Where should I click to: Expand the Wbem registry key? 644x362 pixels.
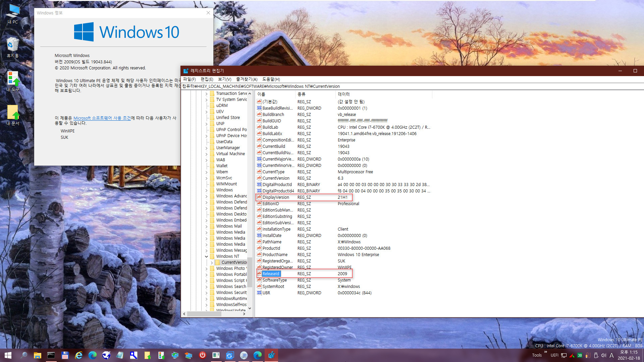click(206, 172)
